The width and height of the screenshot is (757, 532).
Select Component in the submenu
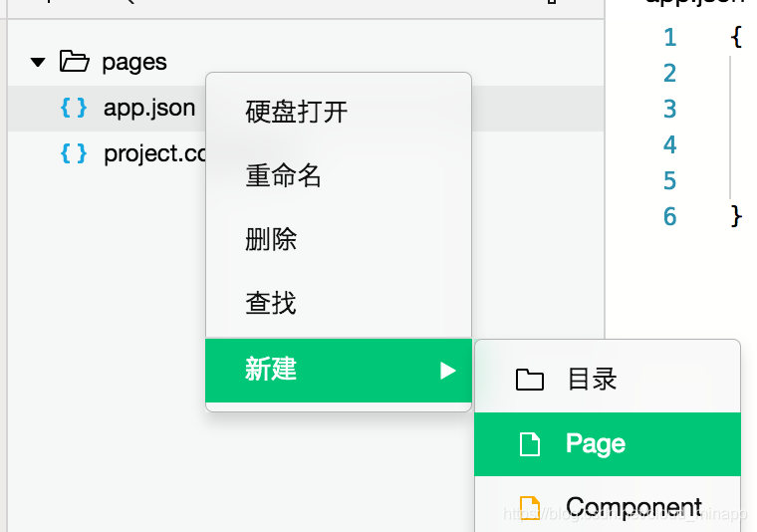[608, 504]
